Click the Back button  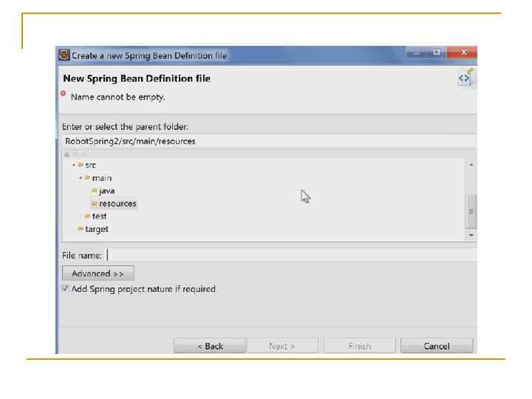pos(210,346)
